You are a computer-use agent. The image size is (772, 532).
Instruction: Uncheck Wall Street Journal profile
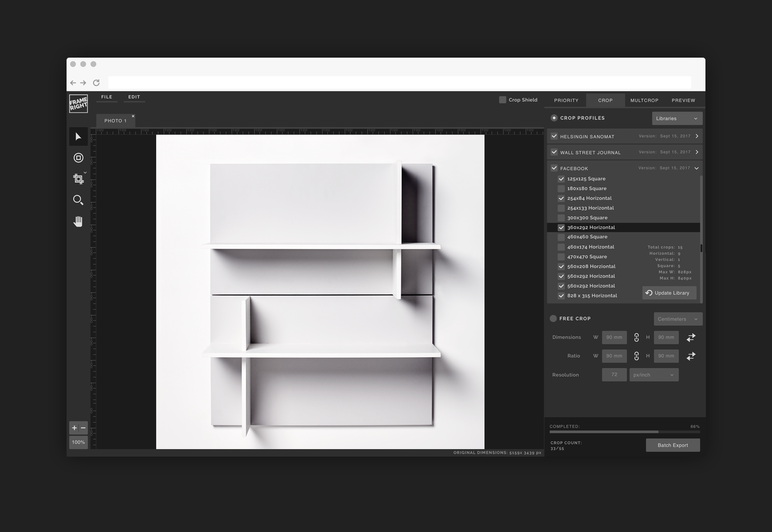click(x=554, y=152)
